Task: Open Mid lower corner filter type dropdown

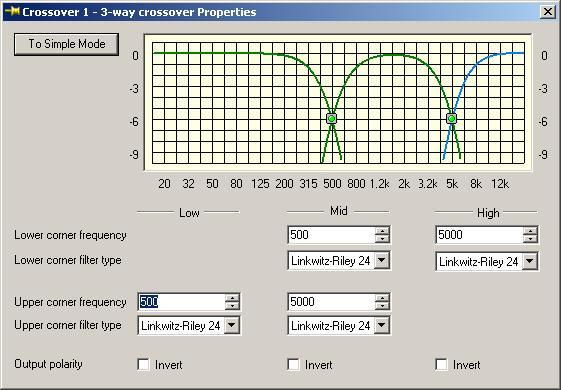Action: 382,260
